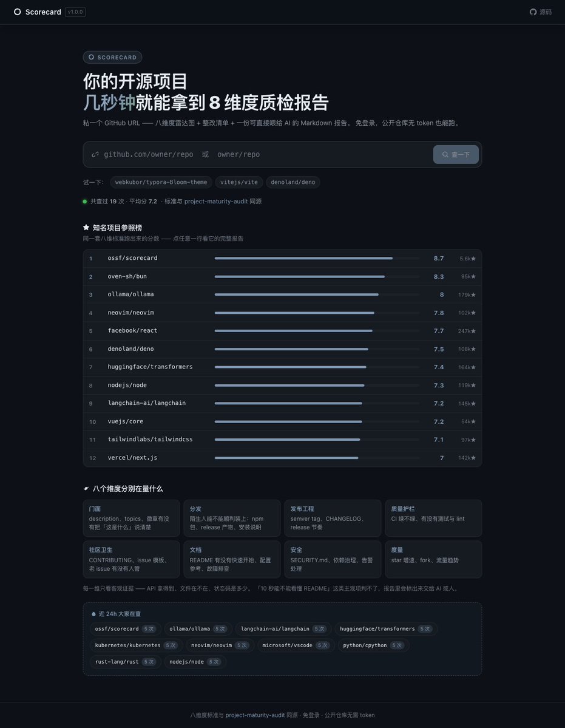
Task: Click the recent neovim/neovim 5次 chip
Action: 220,645
